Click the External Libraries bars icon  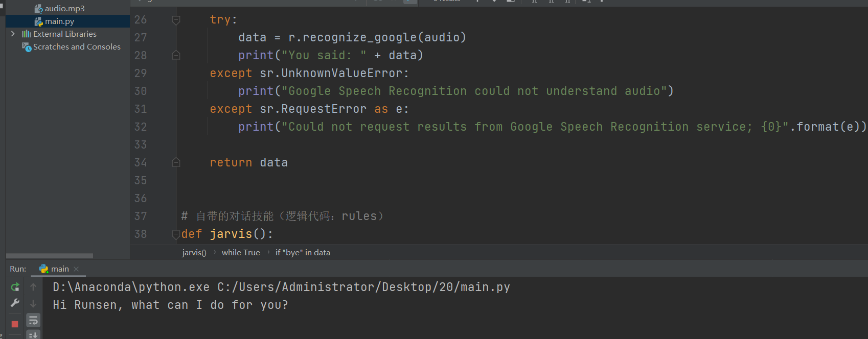coord(27,34)
